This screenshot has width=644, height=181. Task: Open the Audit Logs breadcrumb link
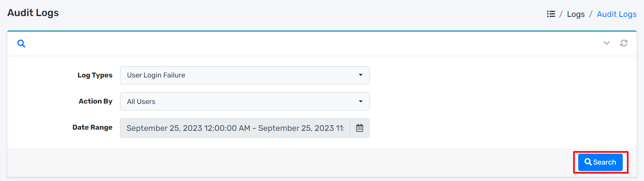pyautogui.click(x=616, y=14)
